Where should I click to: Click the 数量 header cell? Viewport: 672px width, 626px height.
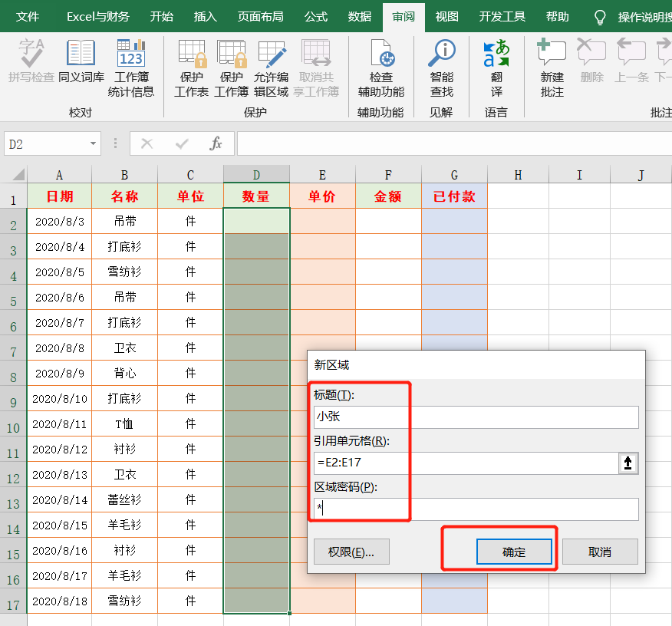pyautogui.click(x=256, y=196)
